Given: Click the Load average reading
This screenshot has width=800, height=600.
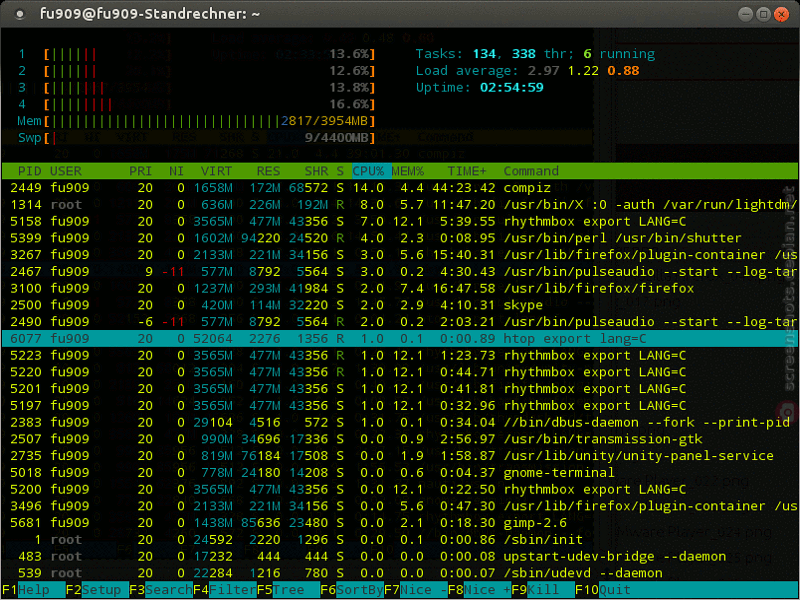Looking at the screenshot, I should (x=527, y=71).
